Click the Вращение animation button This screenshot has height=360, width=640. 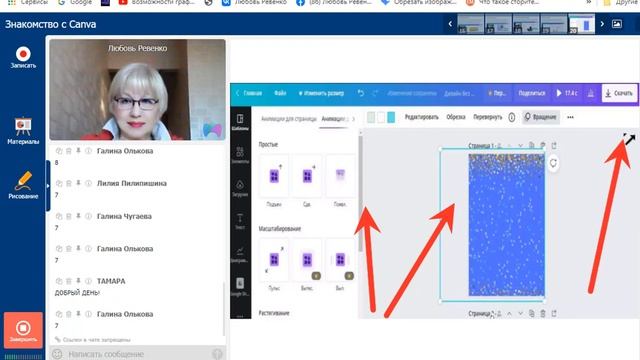click(541, 117)
